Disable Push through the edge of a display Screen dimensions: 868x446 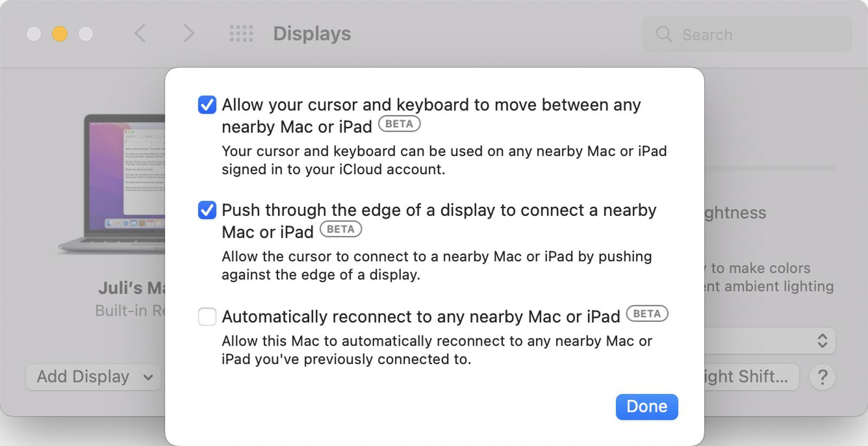[207, 211]
